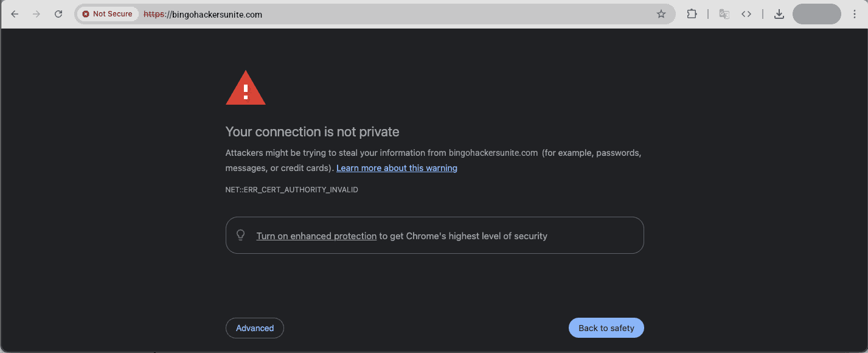Click the browser back arrow
Viewport: 868px width, 353px height.
pyautogui.click(x=15, y=14)
